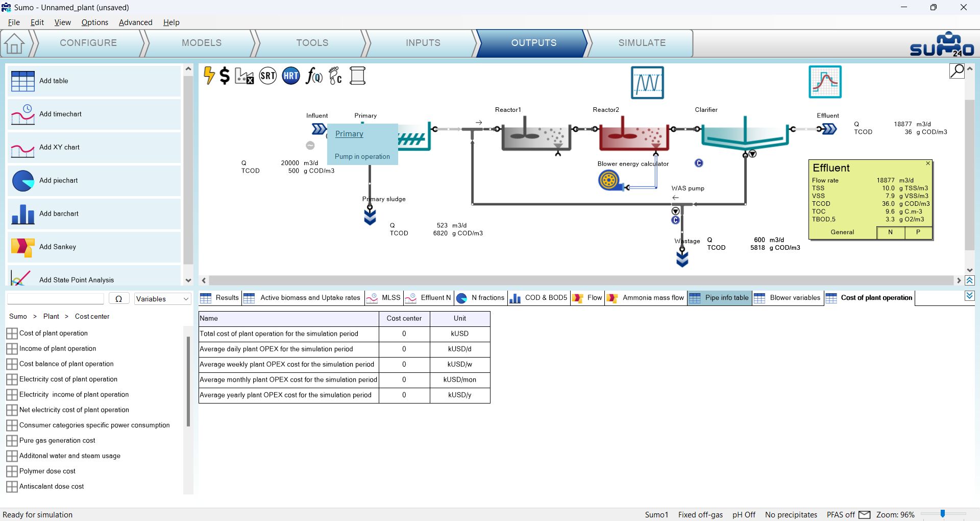Click the variable search input field
Image resolution: width=980 pixels, height=521 pixels.
click(56, 299)
